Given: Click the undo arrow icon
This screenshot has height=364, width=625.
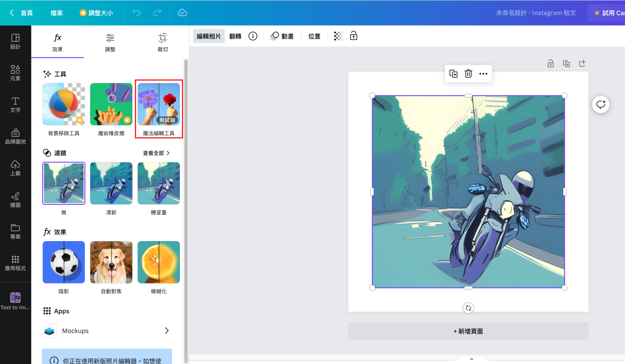Looking at the screenshot, I should click(x=137, y=13).
